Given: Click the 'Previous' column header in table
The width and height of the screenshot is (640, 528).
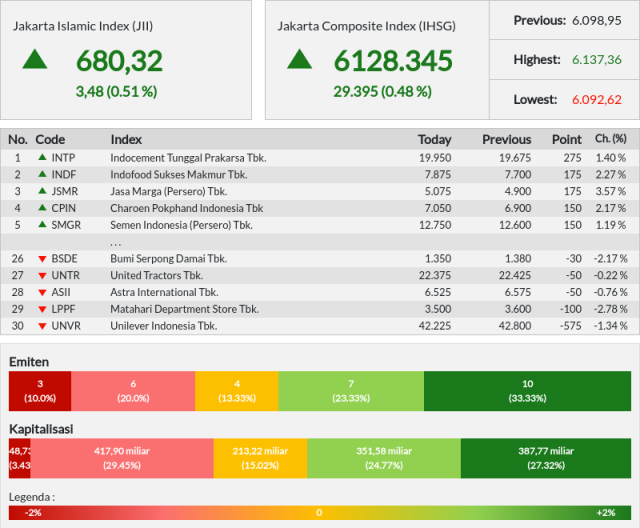Looking at the screenshot, I should click(x=507, y=140).
